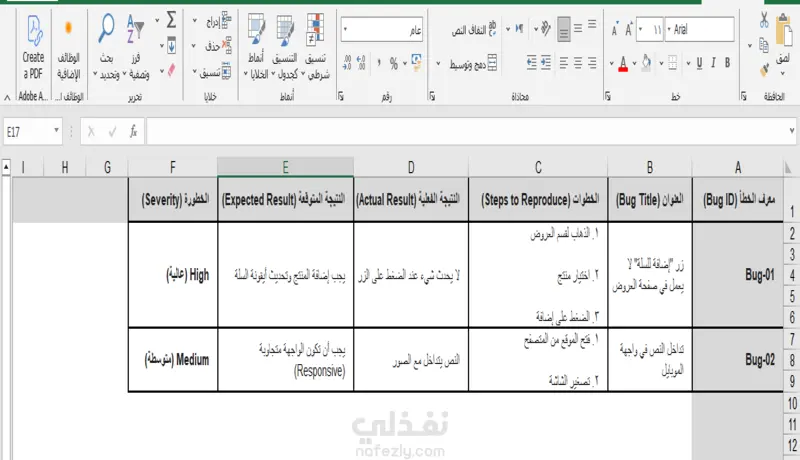
Task: Open Cell Styles (أنماط الخلايا)
Action: click(256, 47)
